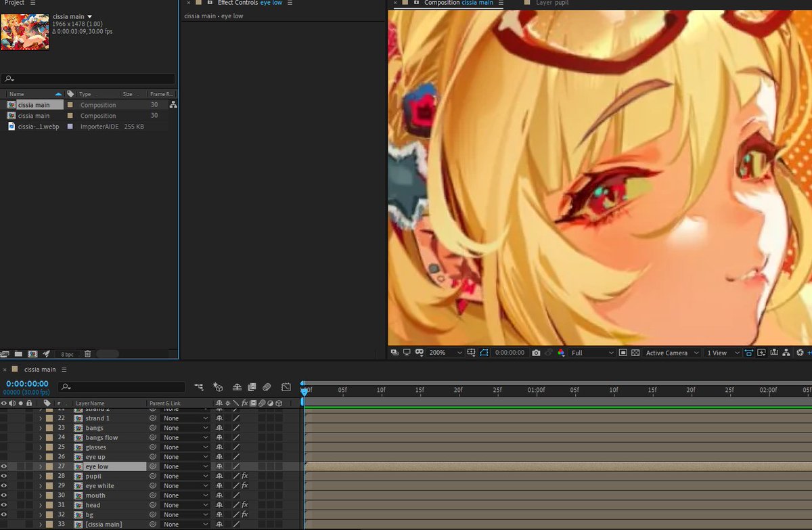Hide the head layer
812x530 pixels.
click(x=5, y=505)
